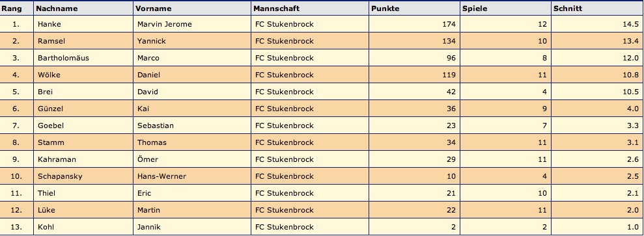Click the 14.5 Schnitt value
644x236 pixels.
[x=630, y=24]
